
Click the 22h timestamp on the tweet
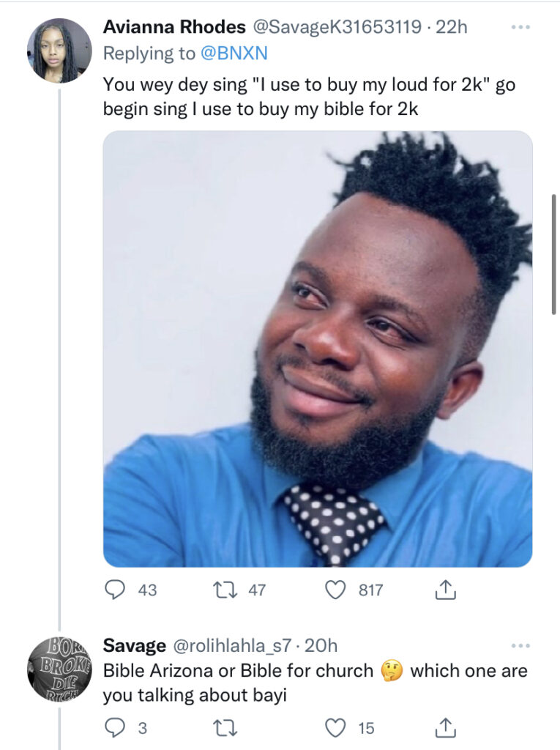pyautogui.click(x=451, y=27)
